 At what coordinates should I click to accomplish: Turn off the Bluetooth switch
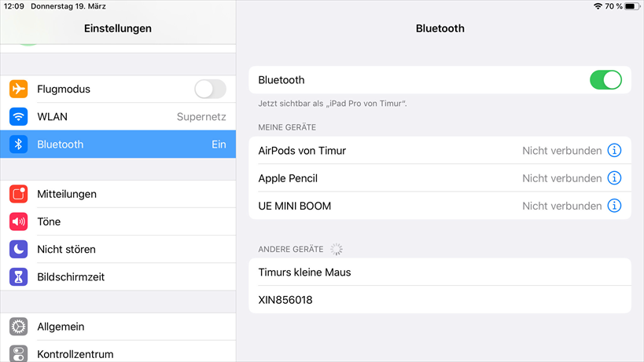605,80
